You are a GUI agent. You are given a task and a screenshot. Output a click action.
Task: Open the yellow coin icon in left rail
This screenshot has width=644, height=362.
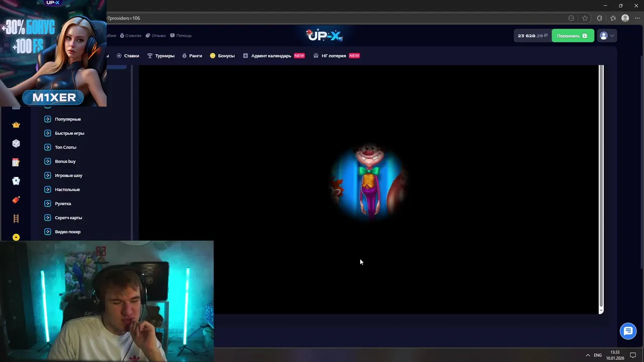[16, 237]
